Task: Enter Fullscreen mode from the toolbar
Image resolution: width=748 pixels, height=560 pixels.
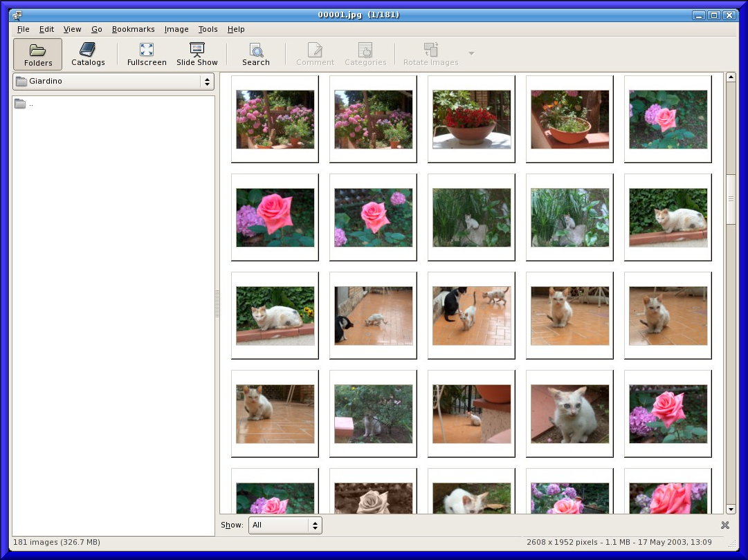Action: pos(147,54)
